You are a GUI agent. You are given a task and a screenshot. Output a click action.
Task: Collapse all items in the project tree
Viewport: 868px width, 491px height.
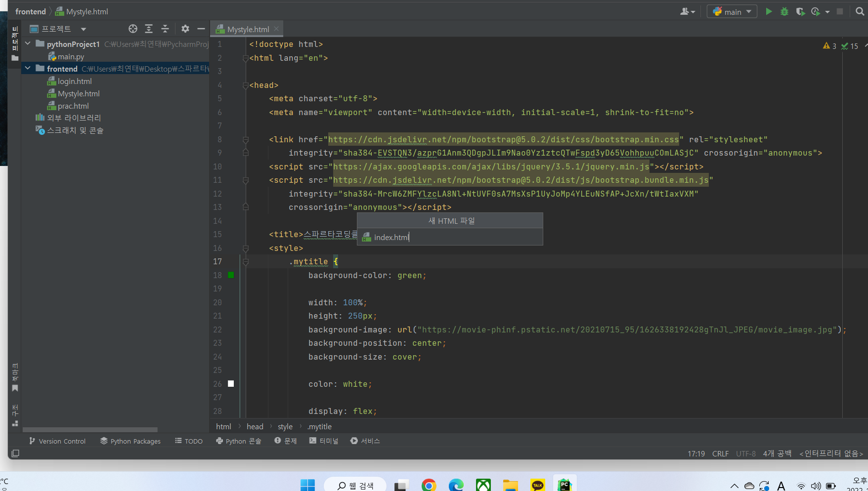[x=165, y=29]
